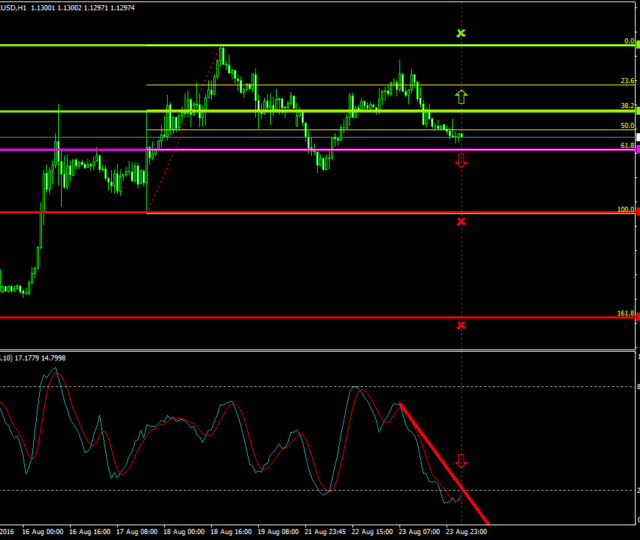Click the red X marker below the 100.0 line
This screenshot has width=640, height=540.
[x=461, y=221]
